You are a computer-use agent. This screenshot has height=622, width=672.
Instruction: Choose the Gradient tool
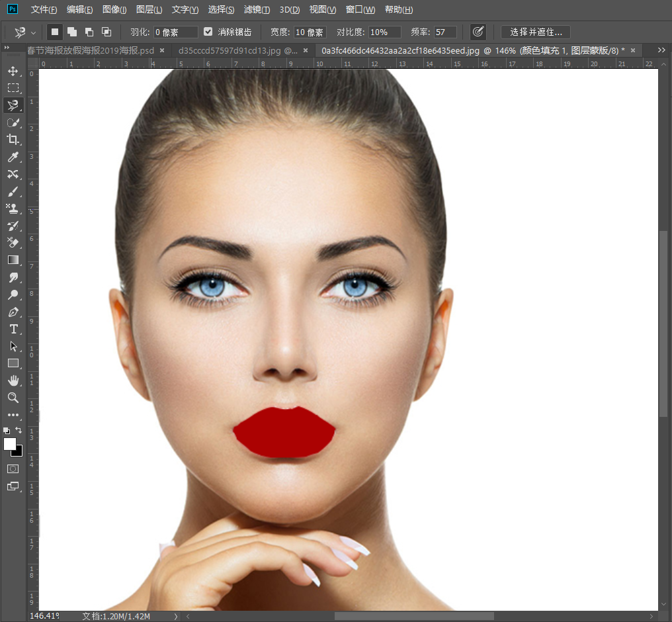[x=13, y=260]
